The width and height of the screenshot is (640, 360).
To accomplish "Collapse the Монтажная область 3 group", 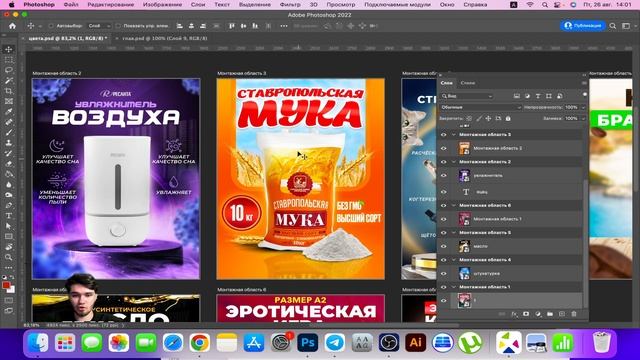I will click(x=453, y=134).
